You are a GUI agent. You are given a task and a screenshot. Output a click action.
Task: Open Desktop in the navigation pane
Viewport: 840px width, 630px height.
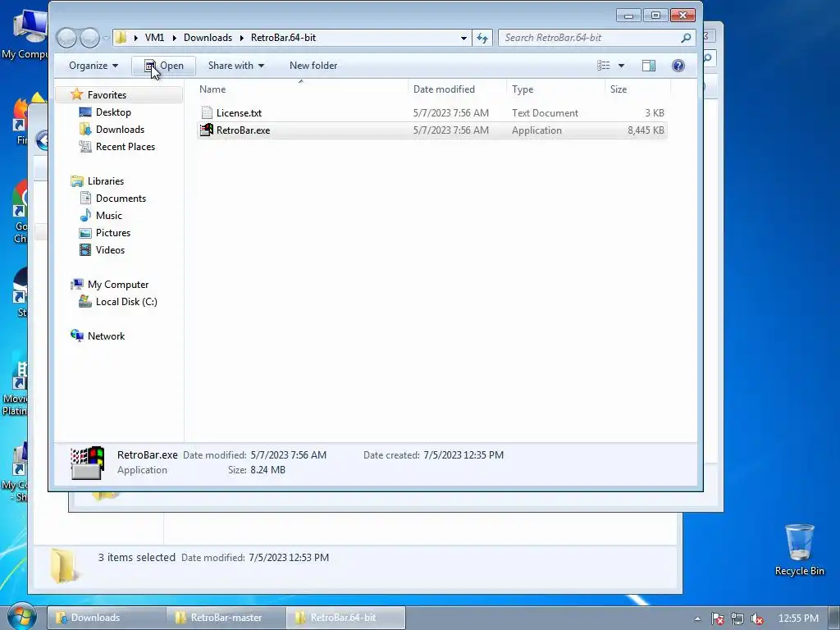point(113,112)
